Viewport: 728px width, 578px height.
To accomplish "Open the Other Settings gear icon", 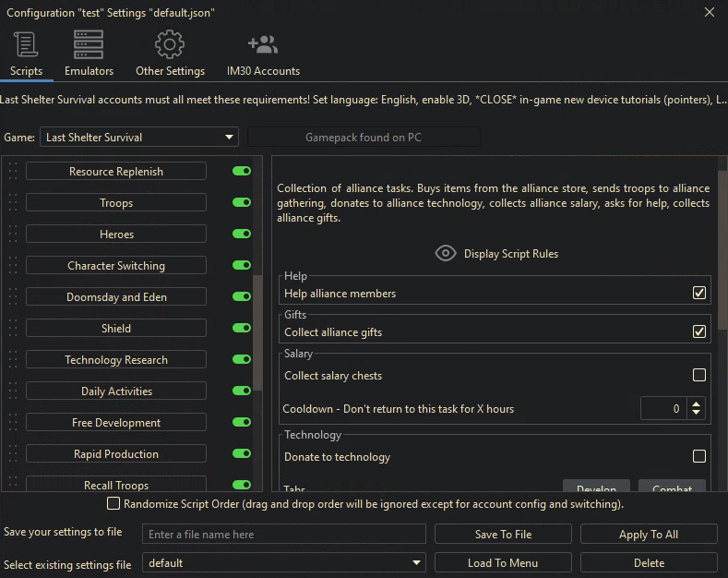I will tap(170, 44).
